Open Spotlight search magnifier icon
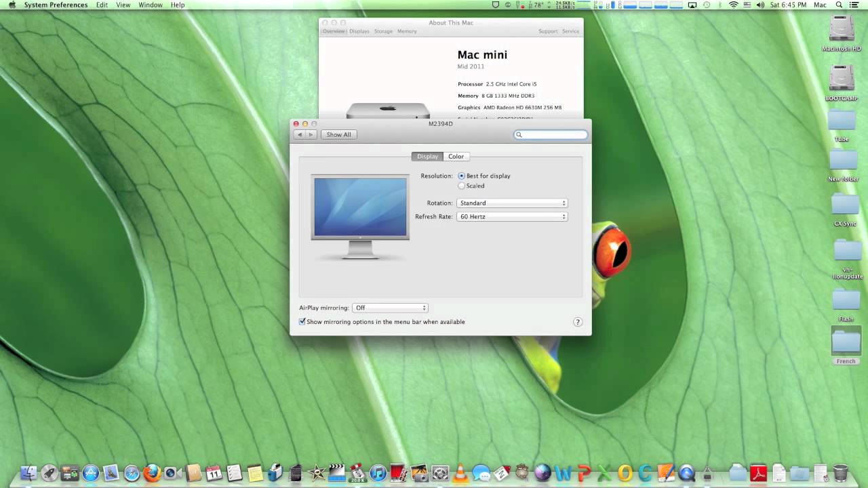 tap(839, 5)
